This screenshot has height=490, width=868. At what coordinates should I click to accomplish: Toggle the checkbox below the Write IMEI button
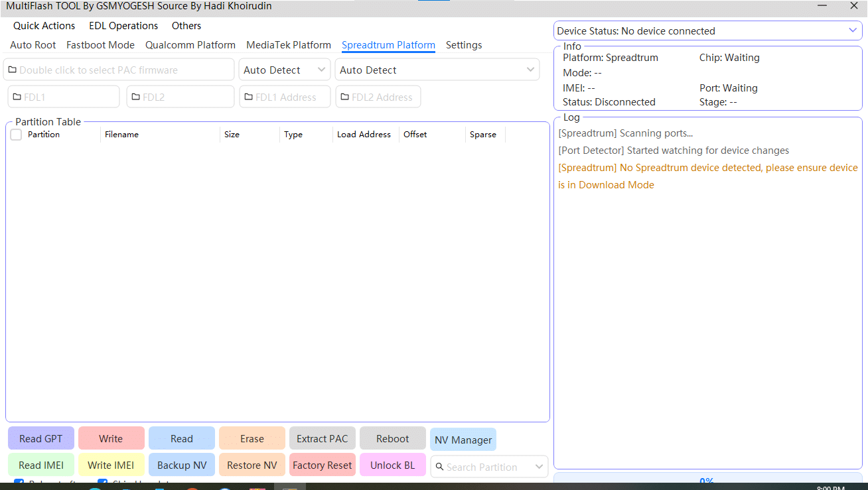click(x=103, y=483)
